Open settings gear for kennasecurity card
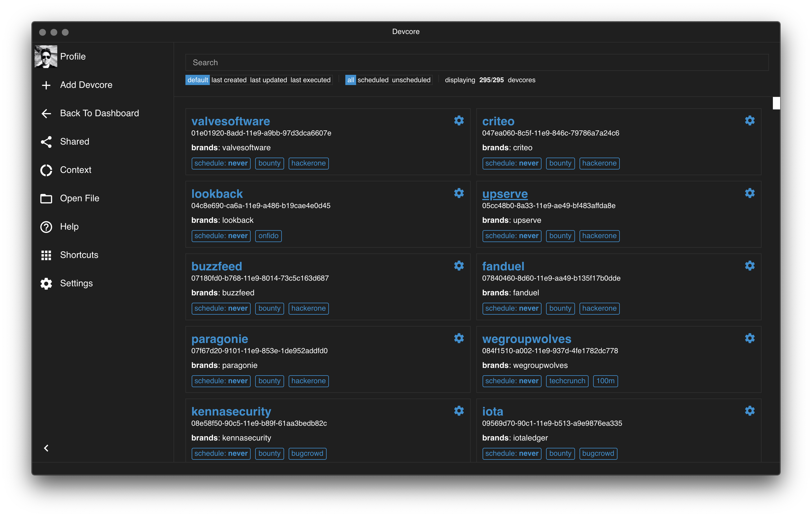812x517 pixels. pyautogui.click(x=459, y=410)
